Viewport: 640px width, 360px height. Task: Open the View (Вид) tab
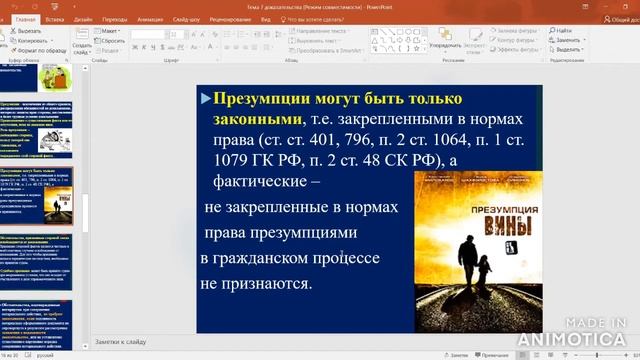[265, 19]
